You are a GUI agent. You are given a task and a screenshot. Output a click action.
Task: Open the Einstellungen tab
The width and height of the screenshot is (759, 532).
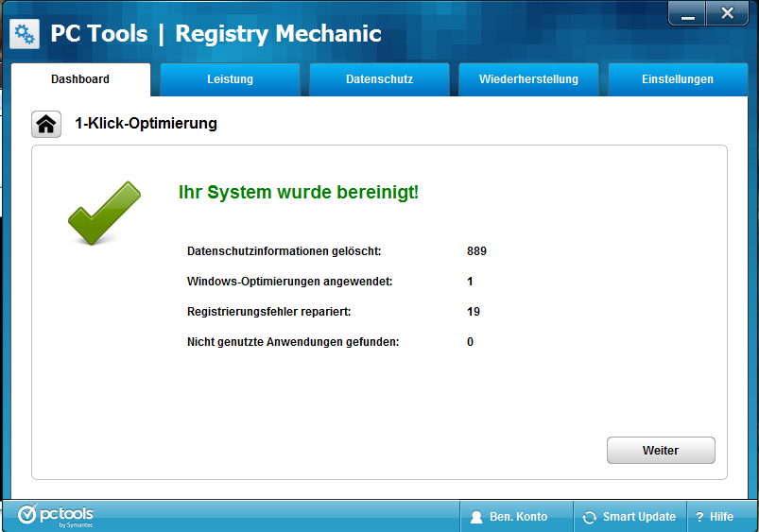(678, 79)
